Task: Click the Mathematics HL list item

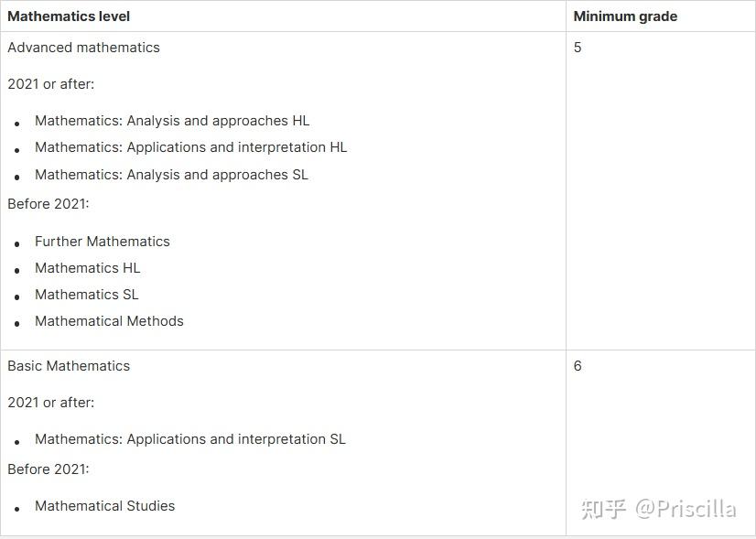Action: click(88, 268)
